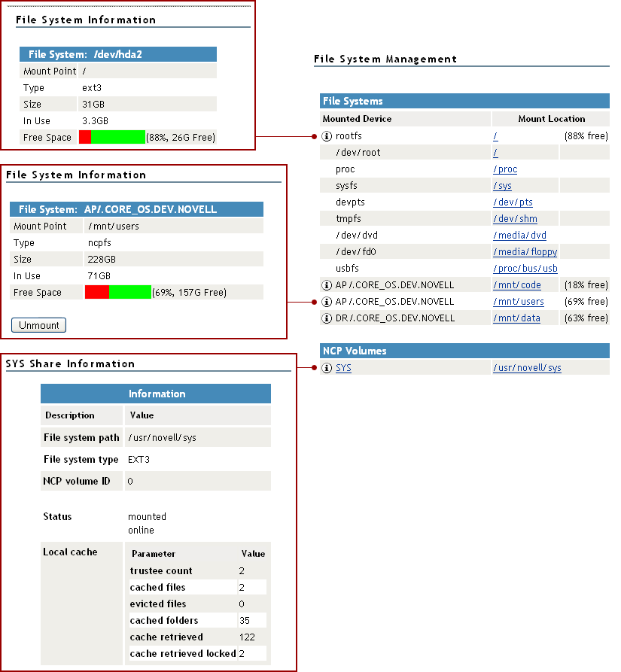The width and height of the screenshot is (621, 672).
Task: Click the 3.3GB in use value
Action: [x=95, y=121]
